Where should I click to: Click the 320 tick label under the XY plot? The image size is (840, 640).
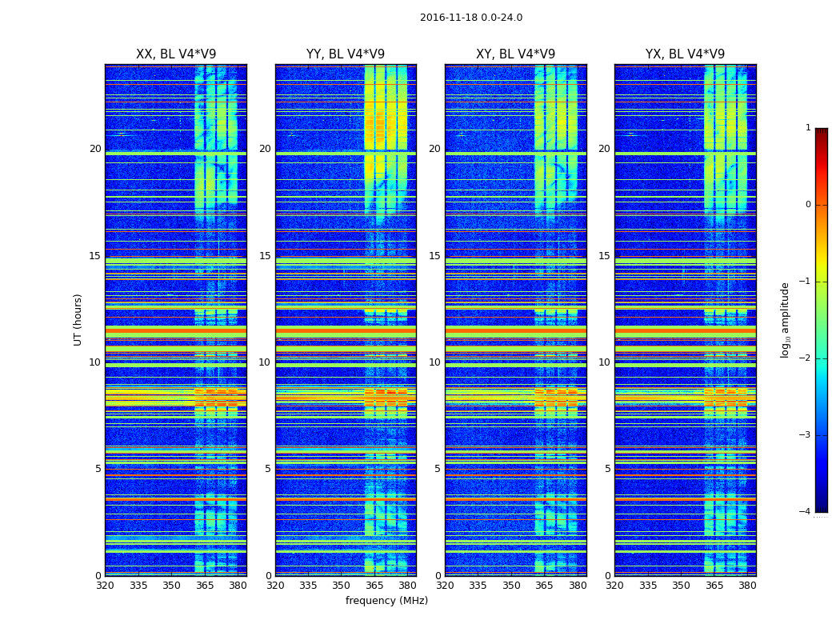click(445, 586)
